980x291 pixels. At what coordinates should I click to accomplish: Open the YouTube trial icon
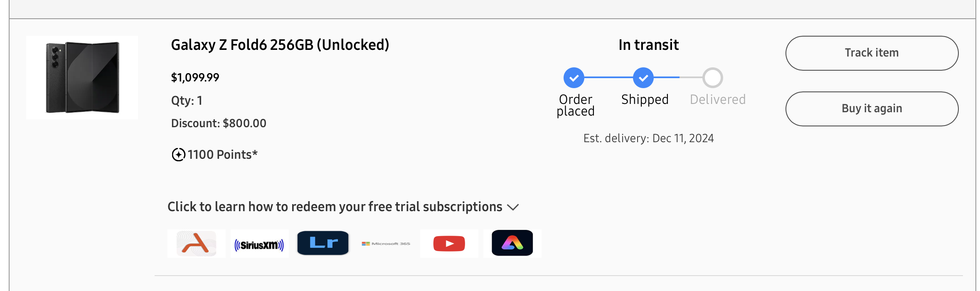click(449, 244)
